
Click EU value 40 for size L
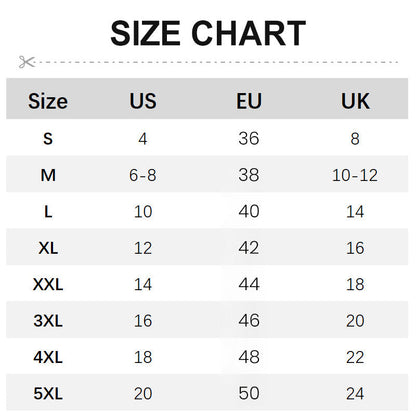tap(249, 211)
